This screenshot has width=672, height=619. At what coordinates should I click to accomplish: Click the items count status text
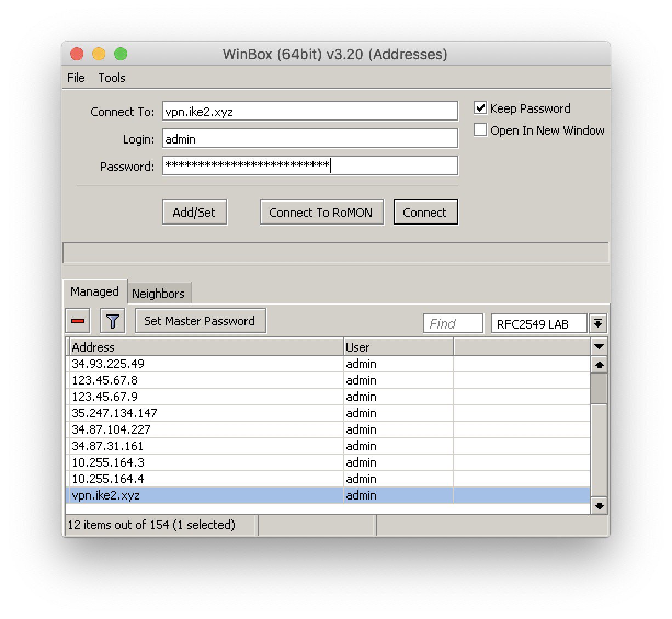click(x=151, y=525)
